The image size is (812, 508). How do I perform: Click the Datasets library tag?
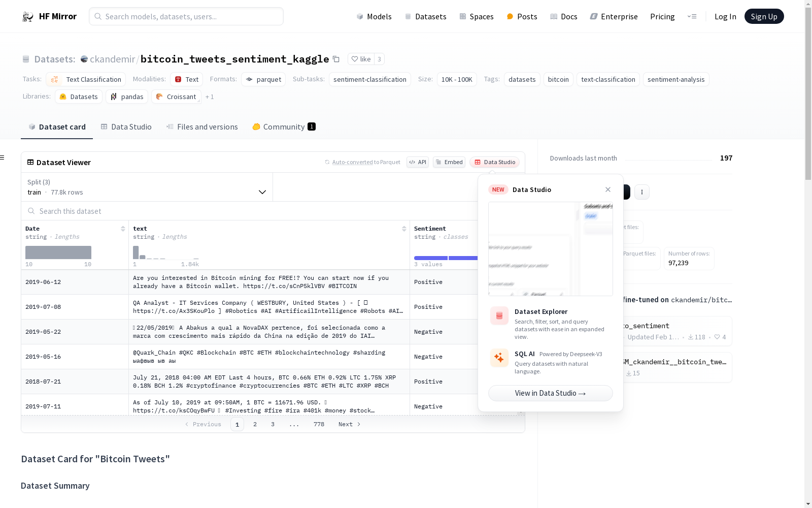[x=79, y=97]
